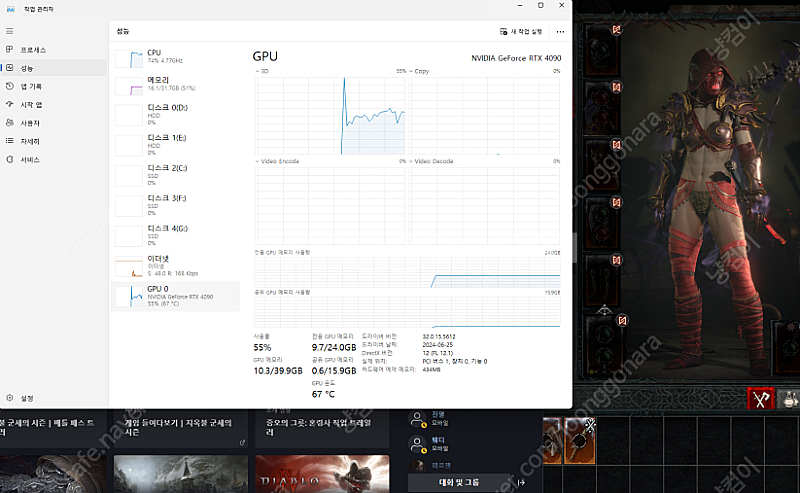
Task: Open the 서비스 (Services) page
Action: [x=54, y=160]
